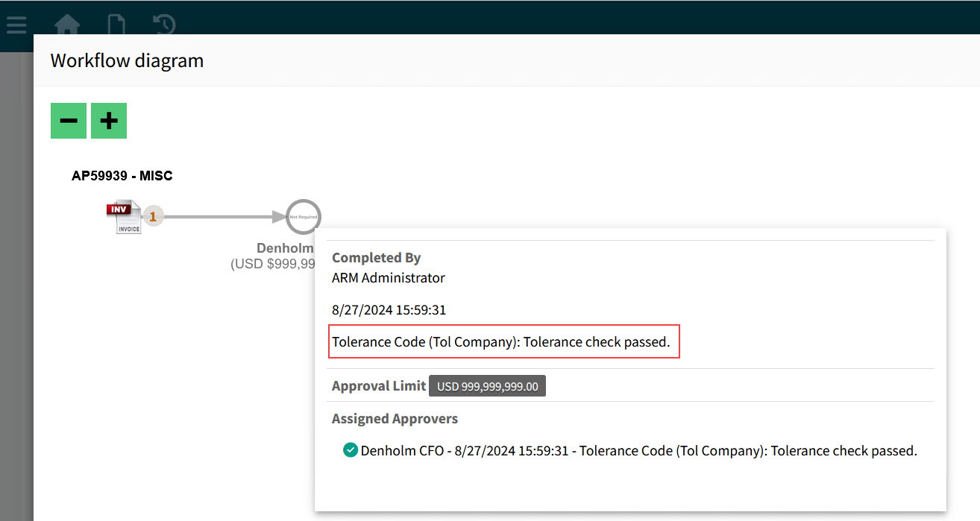The width and height of the screenshot is (980, 521).
Task: Click the USD 999,999,999.00 approval limit badge
Action: pos(486,385)
